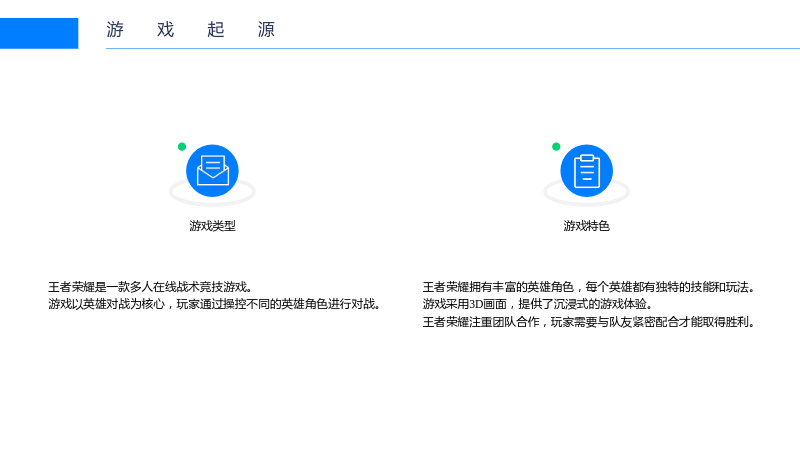Click the blue open-envelope mail icon
Viewport: 800px width, 450px height.
[x=212, y=170]
